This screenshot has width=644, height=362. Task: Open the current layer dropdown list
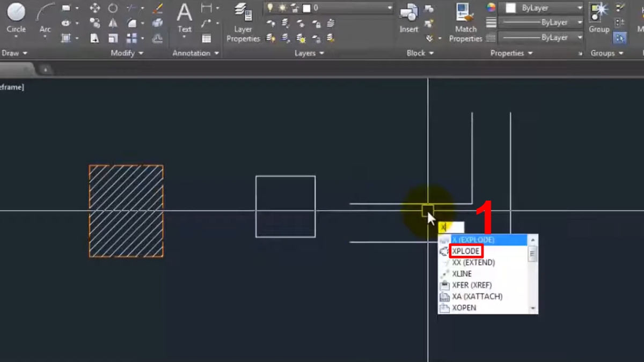point(390,8)
